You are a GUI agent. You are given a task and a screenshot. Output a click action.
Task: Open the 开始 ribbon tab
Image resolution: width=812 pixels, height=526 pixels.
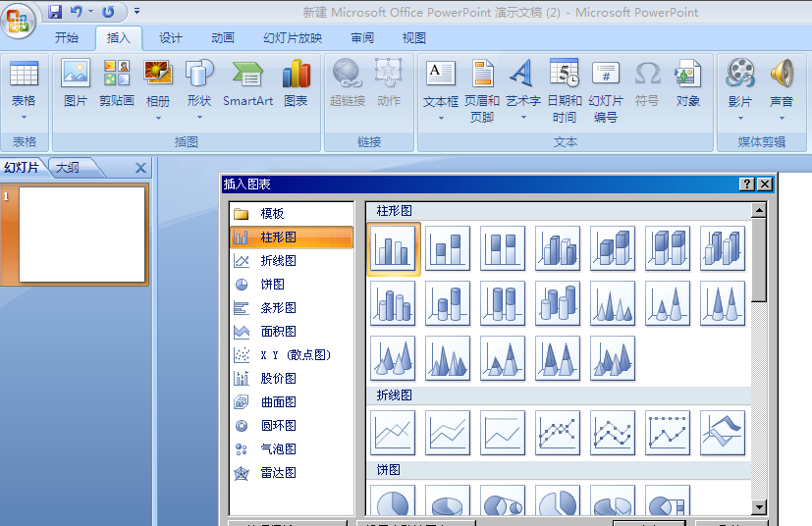click(x=67, y=38)
